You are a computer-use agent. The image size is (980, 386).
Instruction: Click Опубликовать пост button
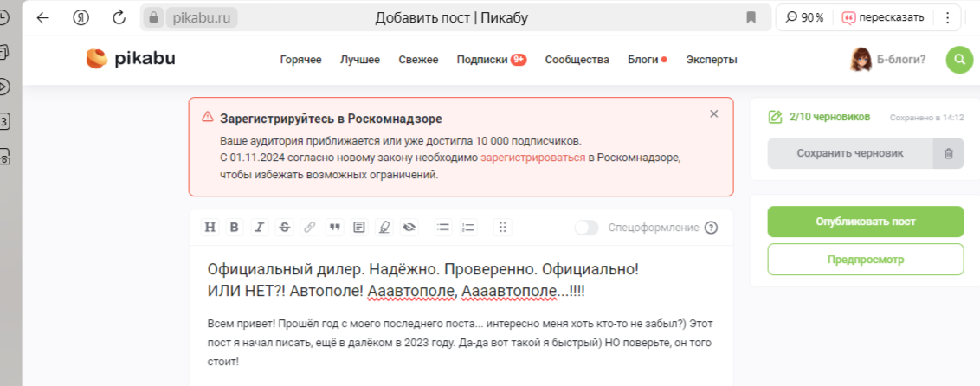[x=866, y=222]
